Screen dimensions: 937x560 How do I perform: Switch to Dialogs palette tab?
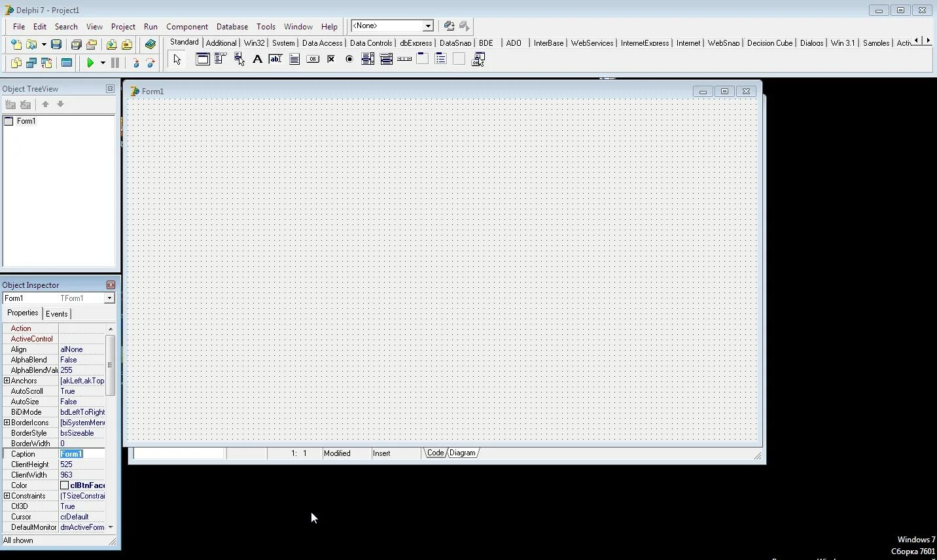(811, 43)
